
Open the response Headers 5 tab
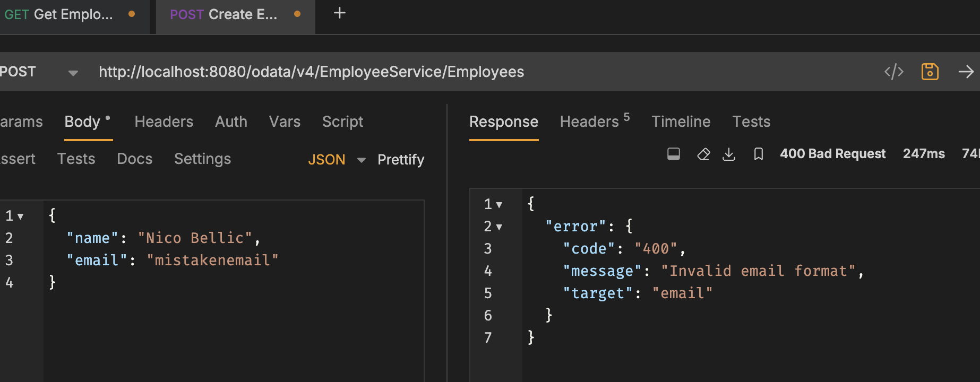pyautogui.click(x=595, y=120)
